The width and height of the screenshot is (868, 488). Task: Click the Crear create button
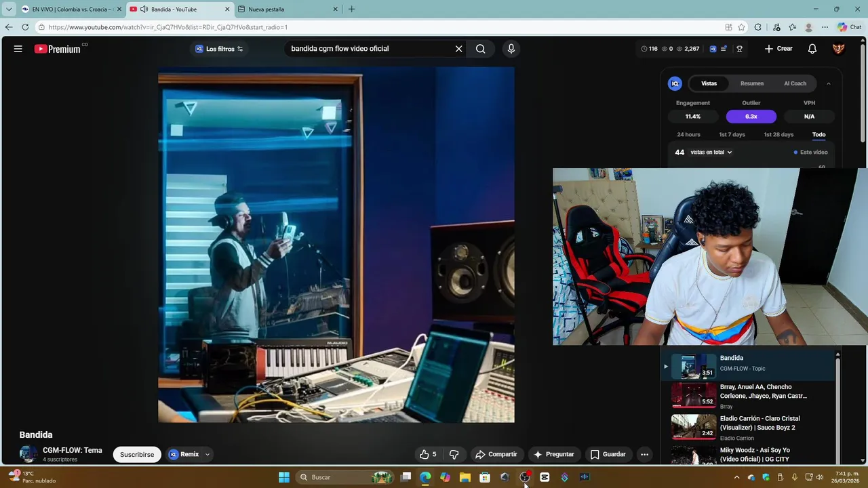point(778,49)
